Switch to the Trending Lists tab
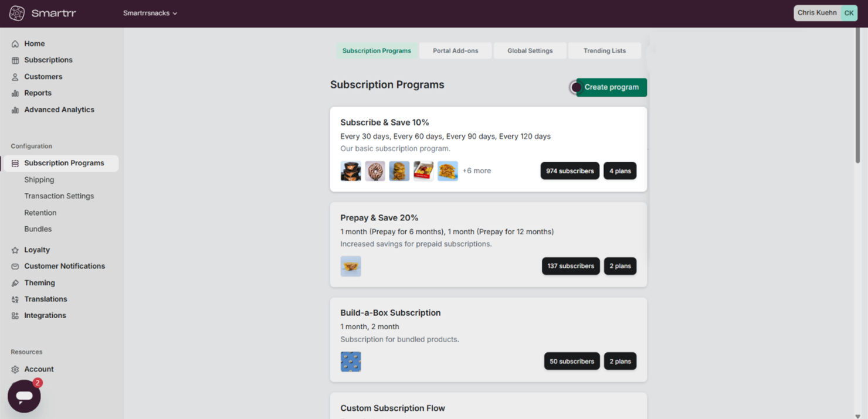The width and height of the screenshot is (868, 419). tap(605, 50)
